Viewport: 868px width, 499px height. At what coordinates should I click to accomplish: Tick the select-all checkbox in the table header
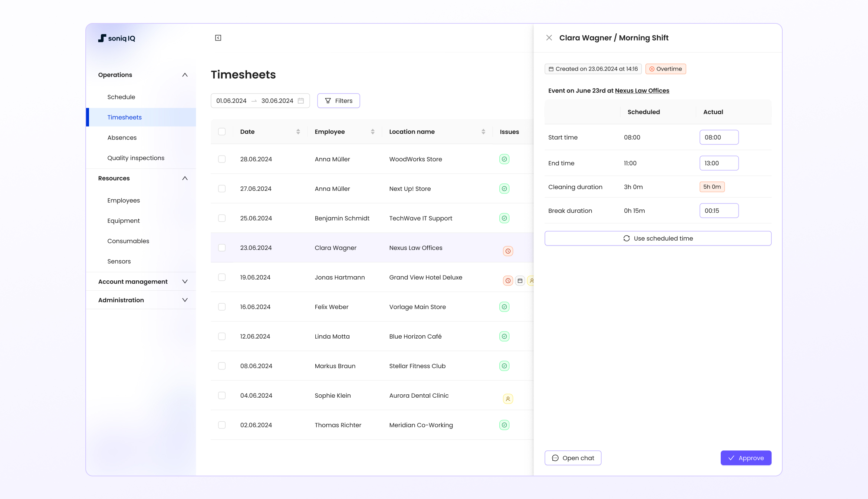click(x=222, y=131)
